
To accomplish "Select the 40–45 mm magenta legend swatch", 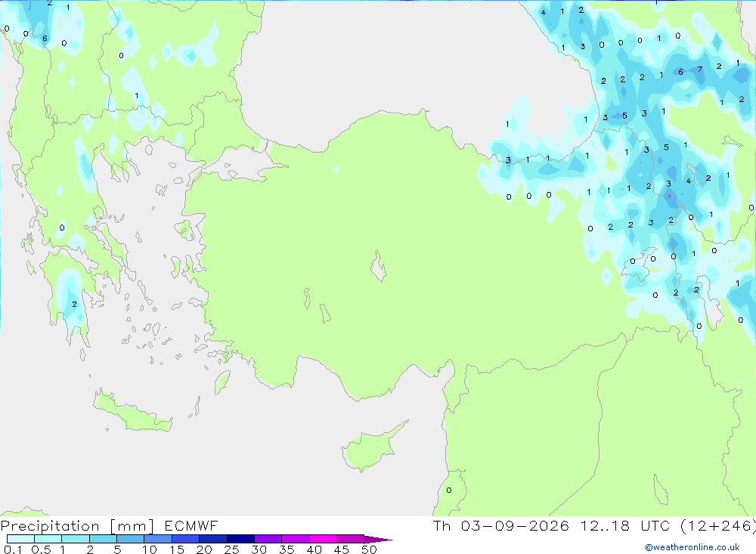I will (323, 539).
